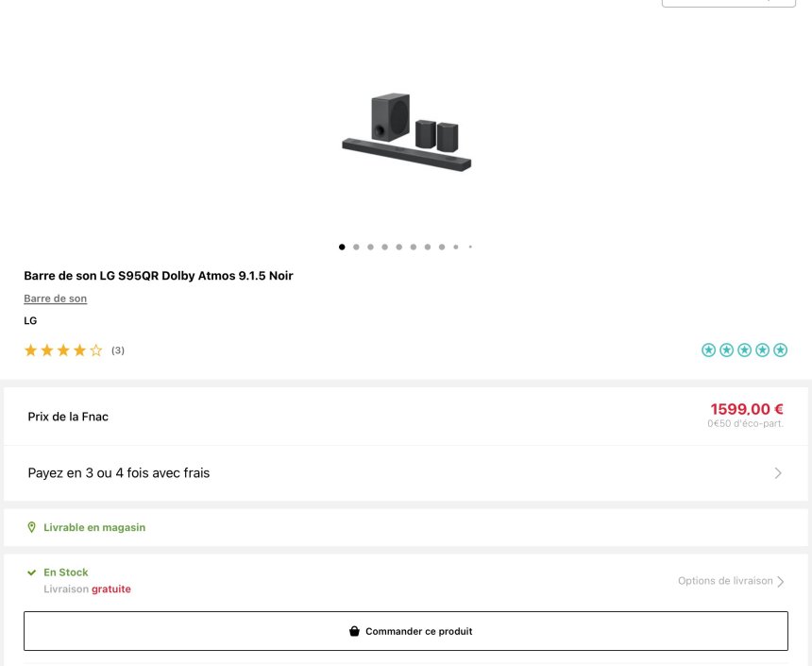The image size is (812, 666).
Task: Click the green "En Stock" checkmark icon
Action: pos(31,572)
